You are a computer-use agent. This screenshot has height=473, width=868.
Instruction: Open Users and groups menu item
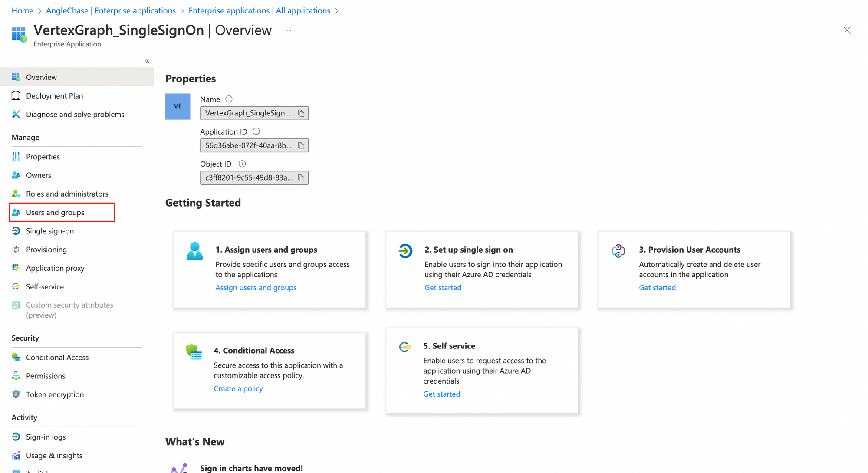click(62, 212)
